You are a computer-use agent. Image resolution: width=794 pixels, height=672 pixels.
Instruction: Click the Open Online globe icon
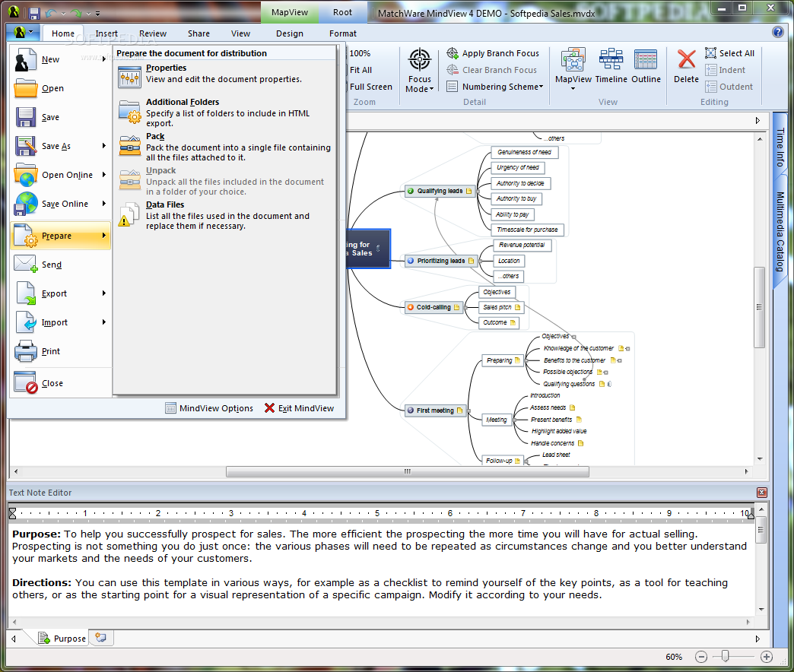pos(25,175)
